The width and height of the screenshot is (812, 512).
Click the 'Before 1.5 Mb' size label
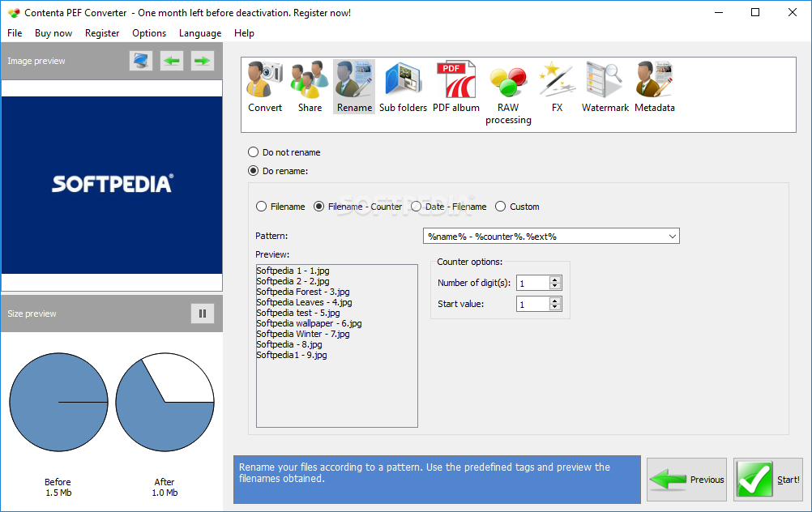(58, 487)
